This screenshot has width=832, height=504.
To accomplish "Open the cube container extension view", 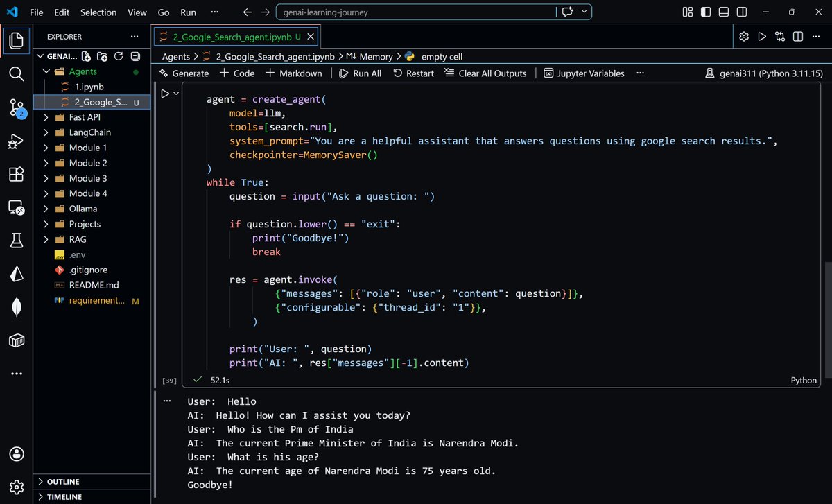I will coord(17,340).
